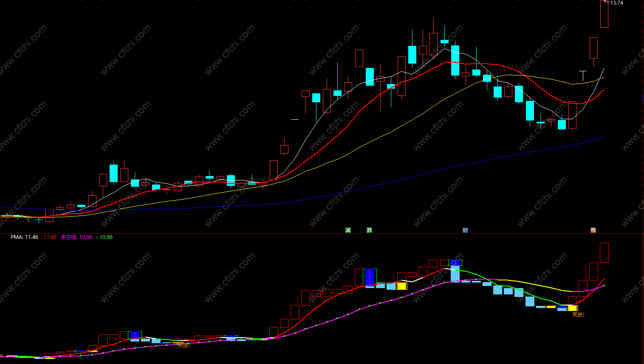The image size is (644, 364).
Task: Open the 榜 ranking marker
Action: pos(593,230)
